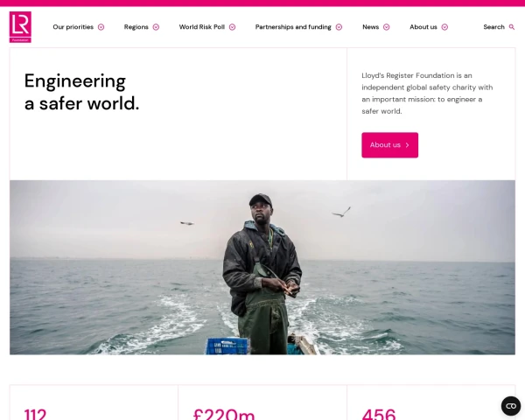Click the pink About us button
The height and width of the screenshot is (420, 525).
tap(389, 145)
